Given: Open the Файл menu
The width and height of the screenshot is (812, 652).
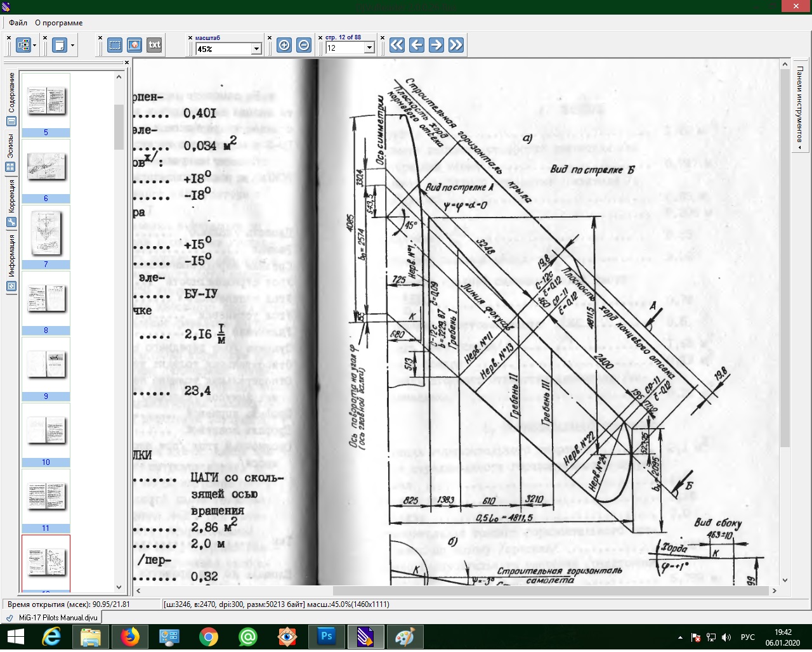Looking at the screenshot, I should point(18,23).
